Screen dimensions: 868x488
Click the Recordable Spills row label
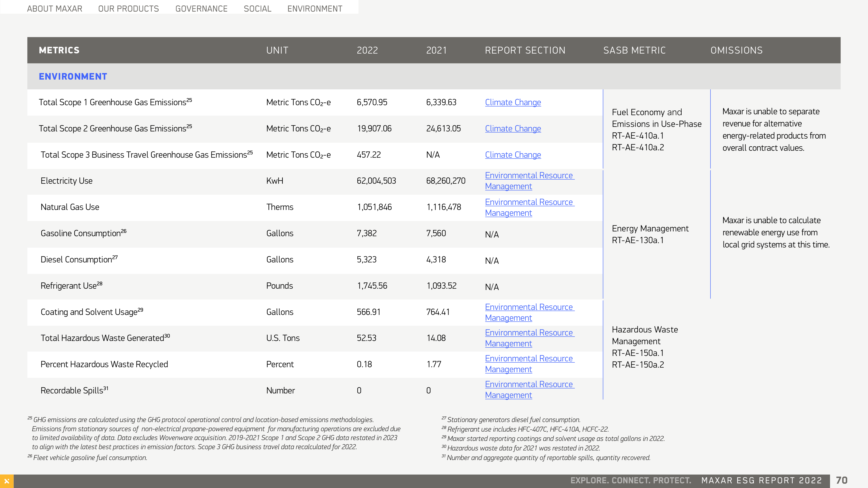(x=74, y=390)
